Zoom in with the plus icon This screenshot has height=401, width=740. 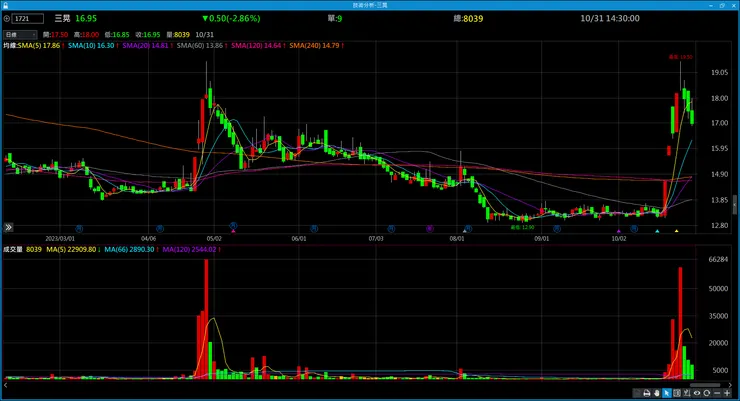click(x=727, y=393)
